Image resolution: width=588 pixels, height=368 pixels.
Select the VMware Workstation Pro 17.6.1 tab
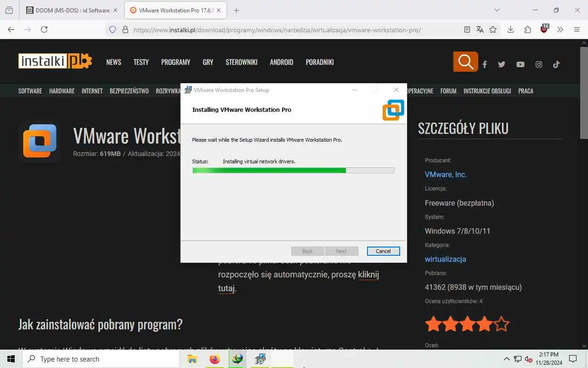176,10
